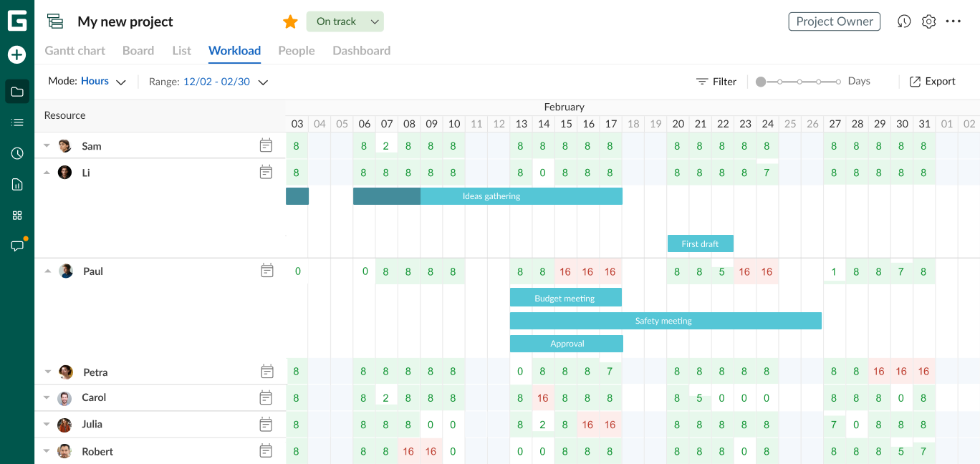Open the three-dot more menu

953,21
